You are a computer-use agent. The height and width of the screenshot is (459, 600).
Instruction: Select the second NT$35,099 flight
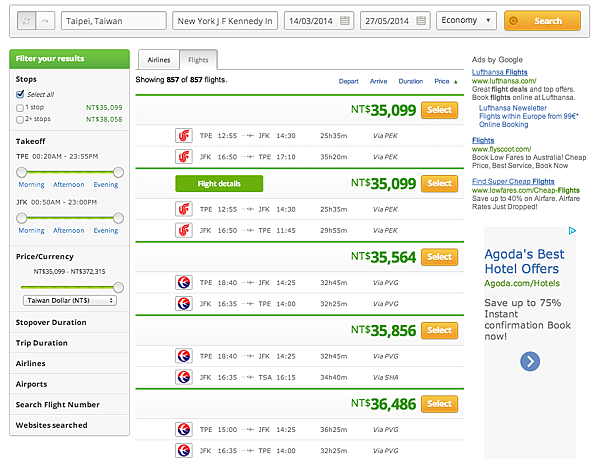tap(439, 184)
